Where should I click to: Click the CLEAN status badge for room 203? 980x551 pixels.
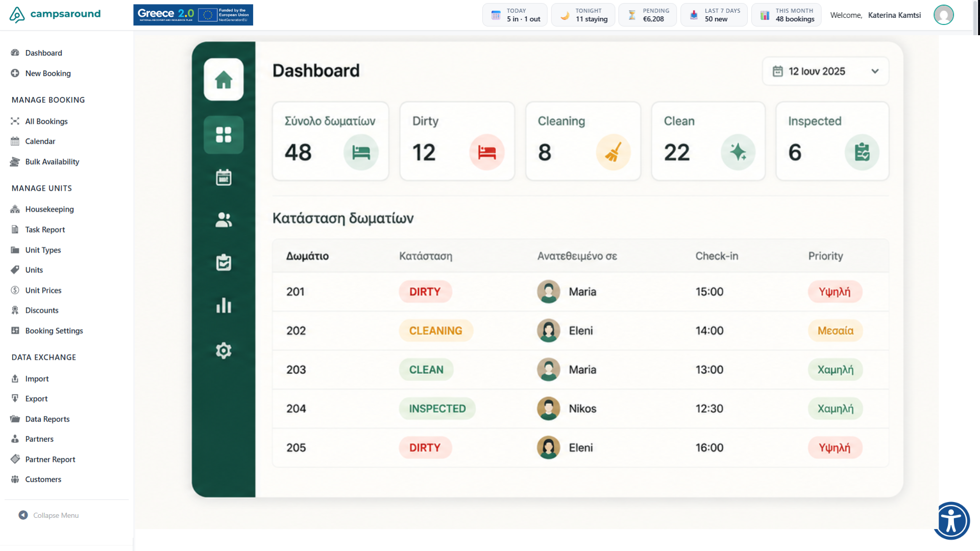[426, 370]
